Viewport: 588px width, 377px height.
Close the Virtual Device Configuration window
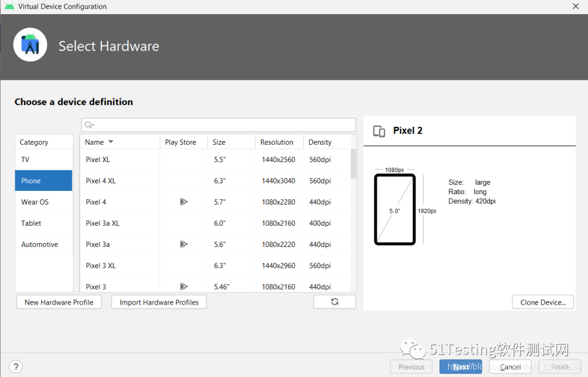[x=575, y=7]
